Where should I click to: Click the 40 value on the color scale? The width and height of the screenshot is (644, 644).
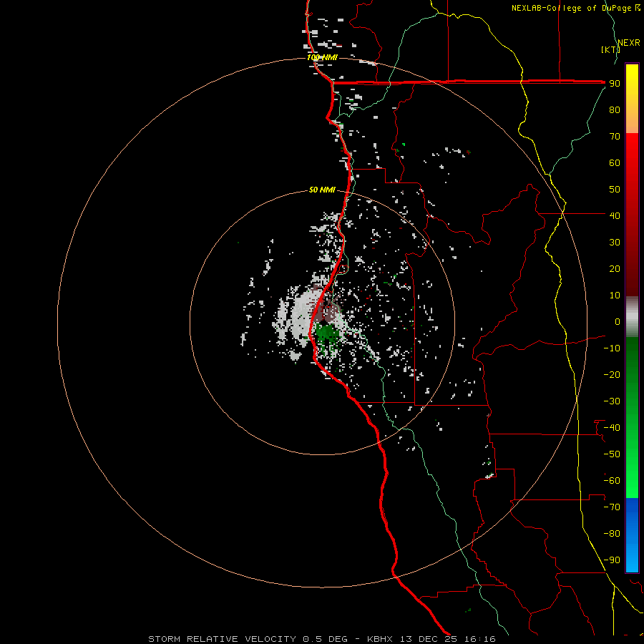click(615, 216)
